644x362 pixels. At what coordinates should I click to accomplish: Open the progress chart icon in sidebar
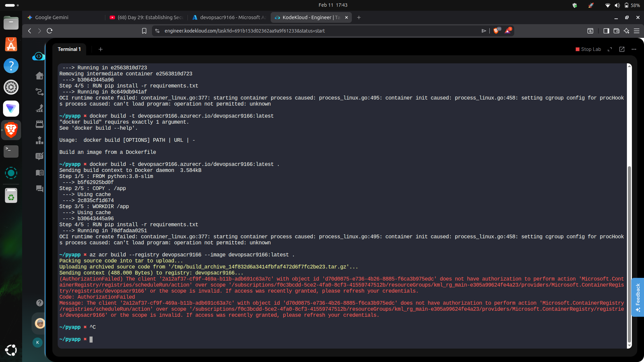tap(40, 108)
